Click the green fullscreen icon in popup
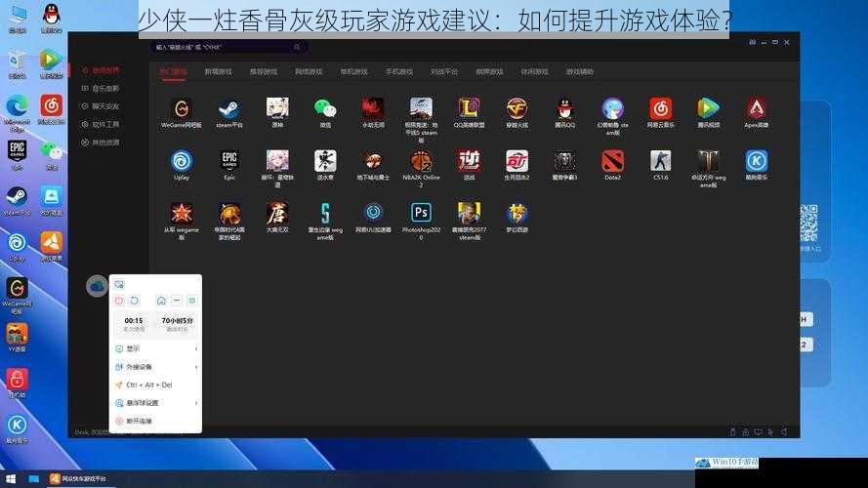The height and width of the screenshot is (488, 868). click(192, 301)
